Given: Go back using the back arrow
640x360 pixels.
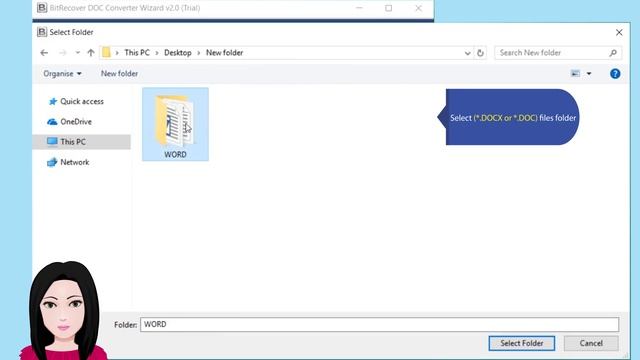Looking at the screenshot, I should click(44, 53).
